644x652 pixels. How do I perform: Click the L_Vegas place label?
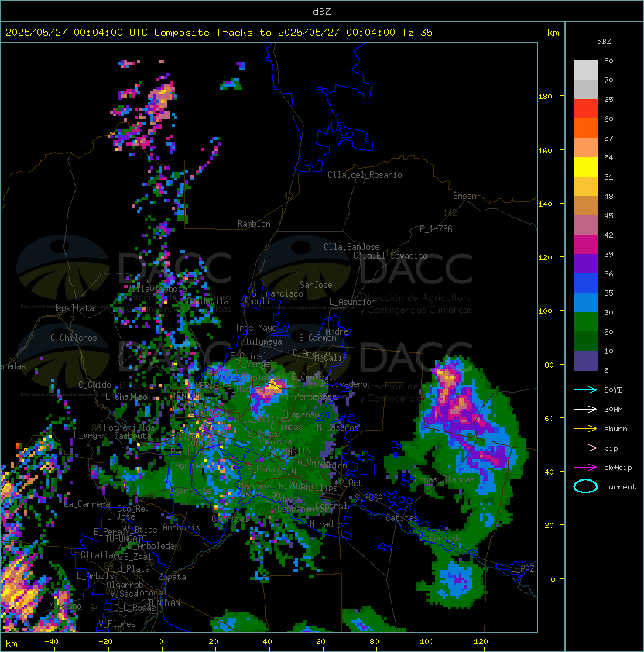click(90, 435)
